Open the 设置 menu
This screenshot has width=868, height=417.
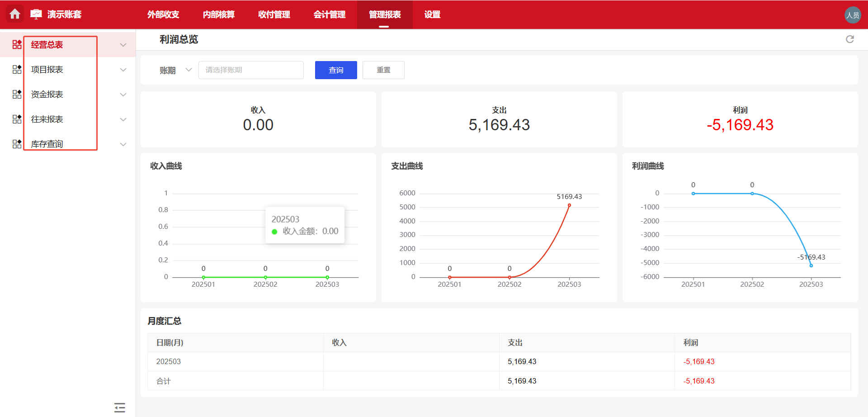[431, 14]
